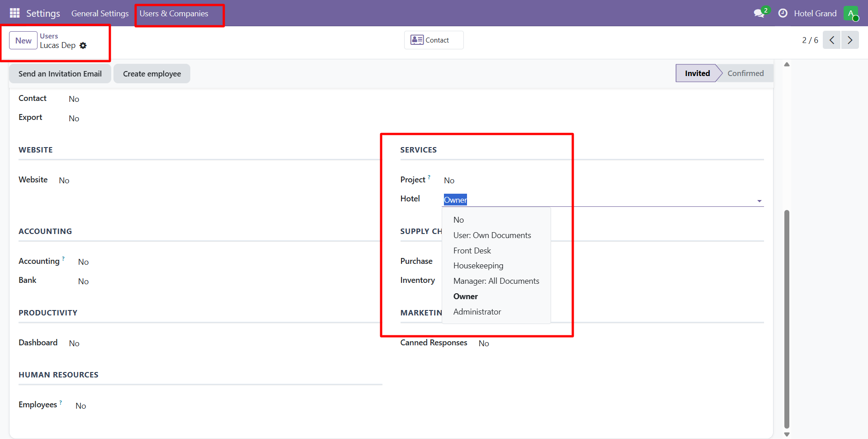The height and width of the screenshot is (439, 868).
Task: Click Send an Invitation Email button
Action: pyautogui.click(x=60, y=74)
